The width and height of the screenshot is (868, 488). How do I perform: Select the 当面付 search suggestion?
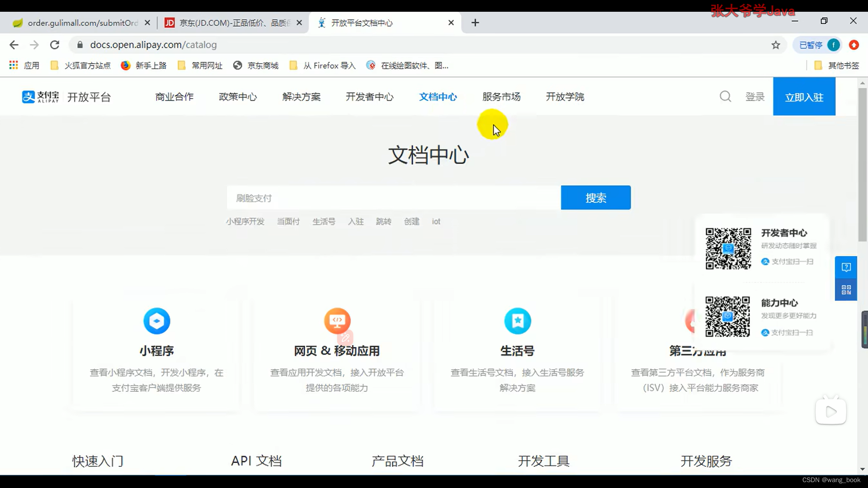(288, 221)
